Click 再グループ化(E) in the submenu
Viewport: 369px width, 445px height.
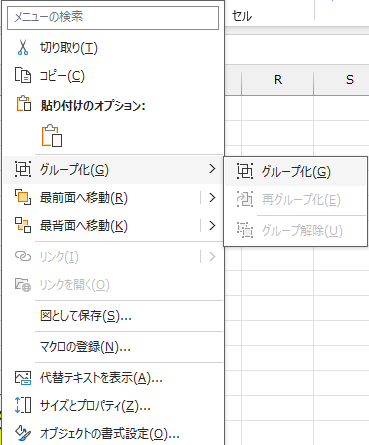296,200
